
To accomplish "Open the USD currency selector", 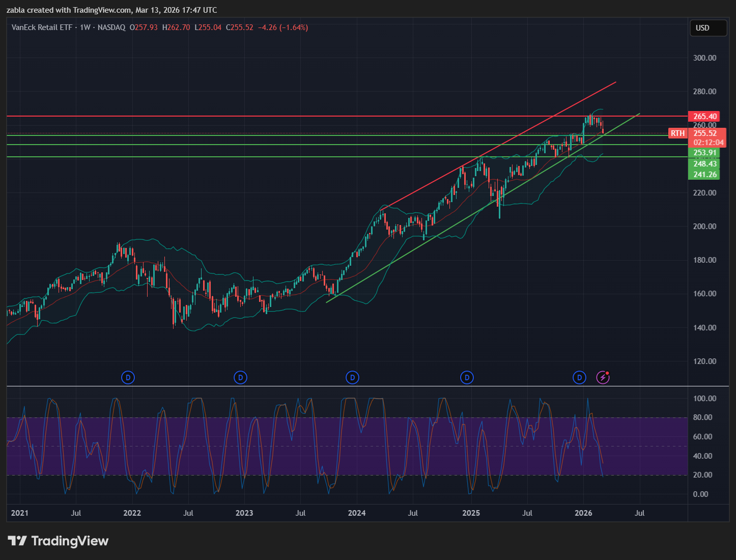I will [707, 28].
